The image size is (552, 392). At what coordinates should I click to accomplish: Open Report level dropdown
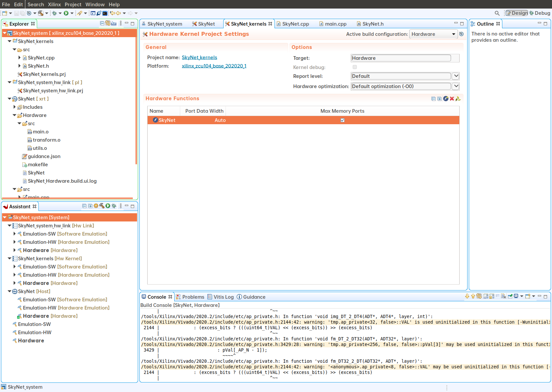coord(456,76)
